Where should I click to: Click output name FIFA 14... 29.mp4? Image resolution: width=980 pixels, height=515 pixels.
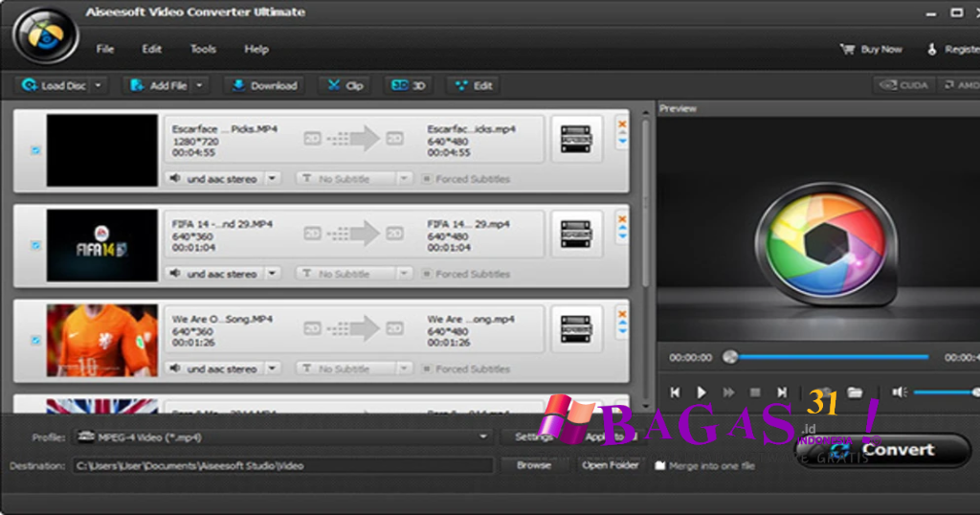pos(469,224)
